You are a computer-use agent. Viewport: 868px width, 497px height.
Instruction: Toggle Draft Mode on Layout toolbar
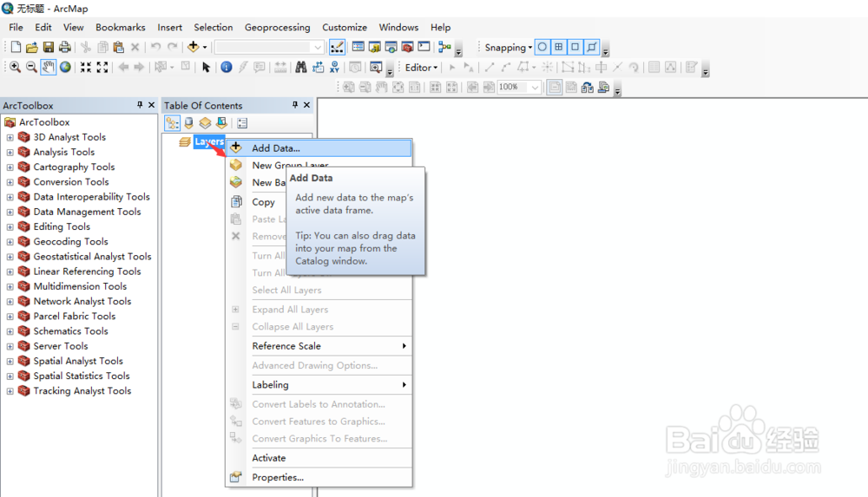point(554,87)
